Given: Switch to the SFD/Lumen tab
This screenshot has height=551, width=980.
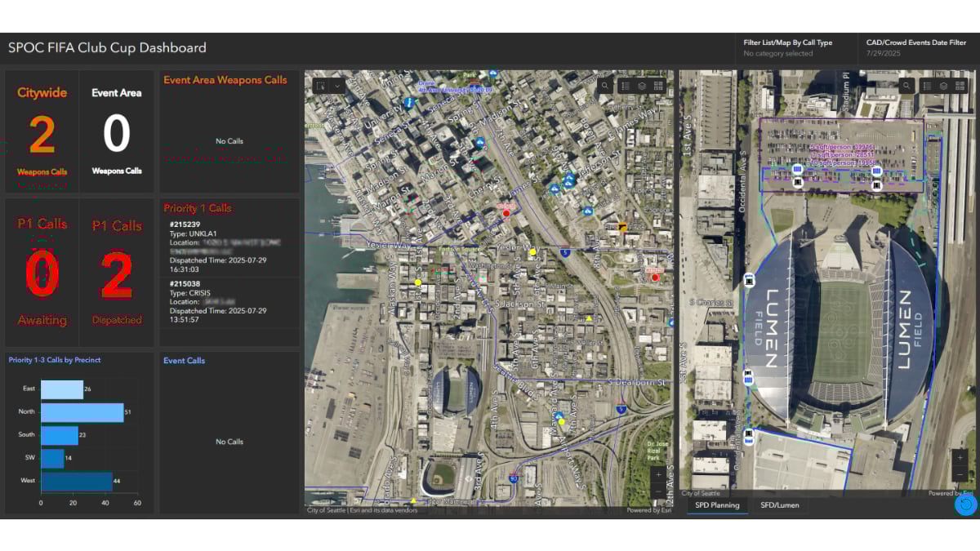Looking at the screenshot, I should tap(778, 505).
